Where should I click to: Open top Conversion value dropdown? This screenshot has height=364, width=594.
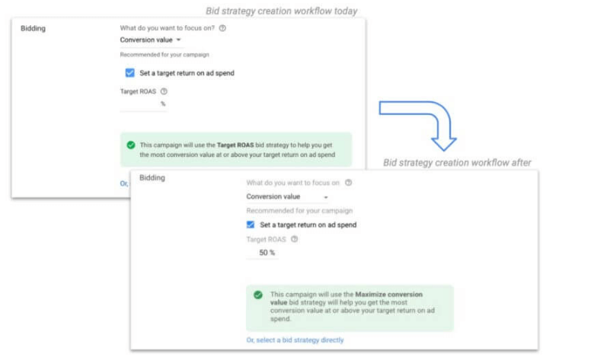coord(151,40)
